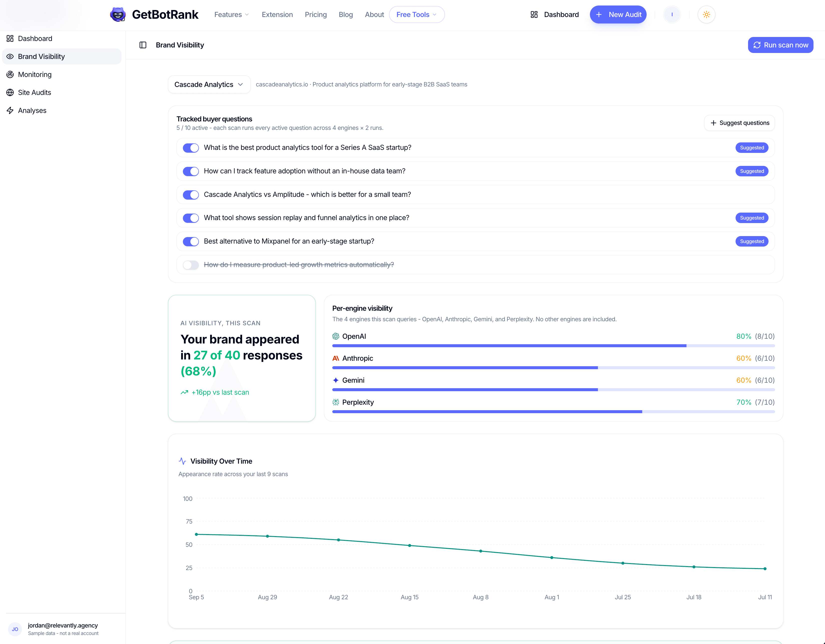Click the Run scan now button

pyautogui.click(x=781, y=45)
